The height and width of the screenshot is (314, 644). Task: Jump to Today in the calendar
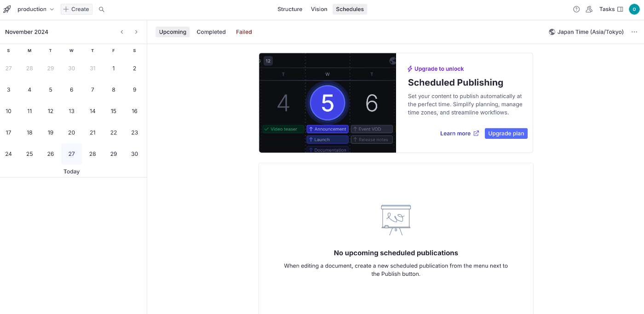71,171
